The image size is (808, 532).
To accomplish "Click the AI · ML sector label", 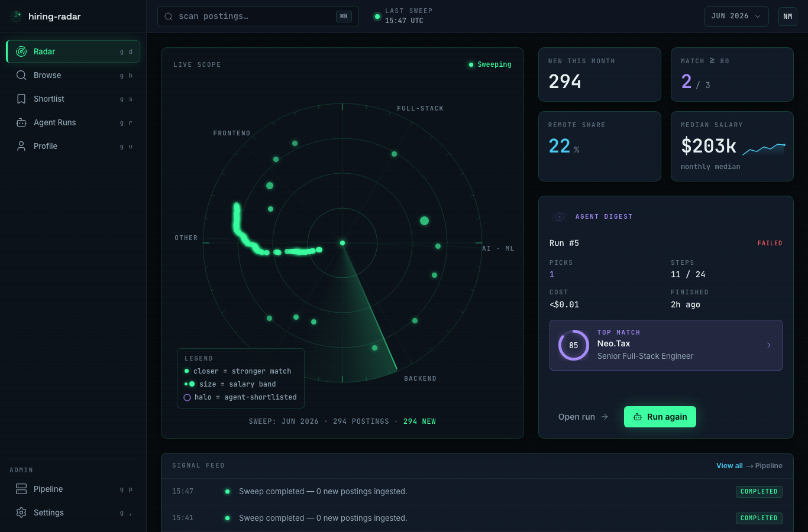I will point(498,248).
